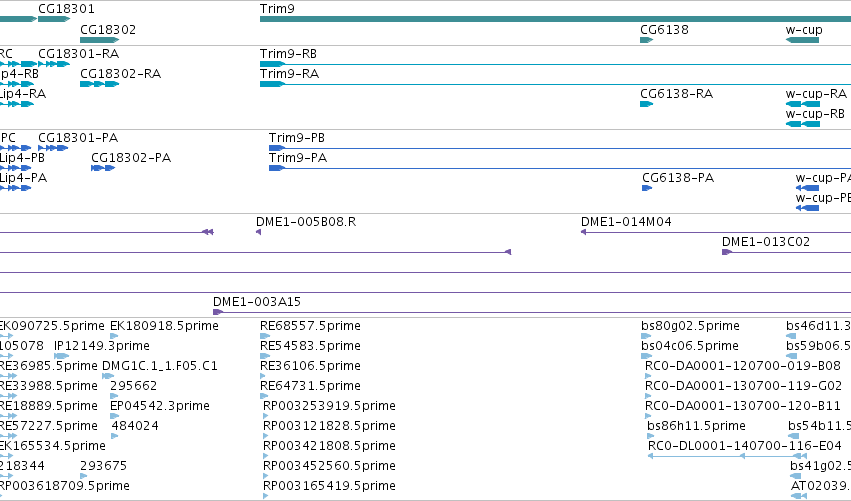Image resolution: width=851 pixels, height=501 pixels.
Task: Open the bs80g02.5prime EST label
Action: [690, 326]
